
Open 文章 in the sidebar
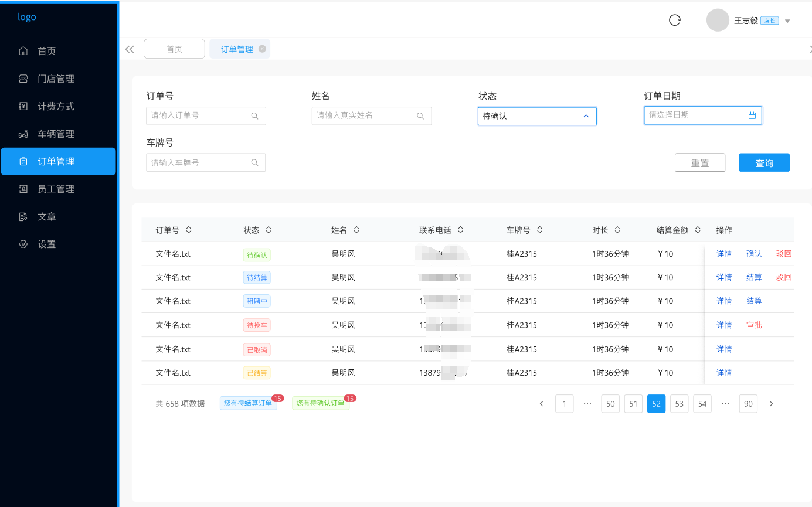pyautogui.click(x=59, y=216)
